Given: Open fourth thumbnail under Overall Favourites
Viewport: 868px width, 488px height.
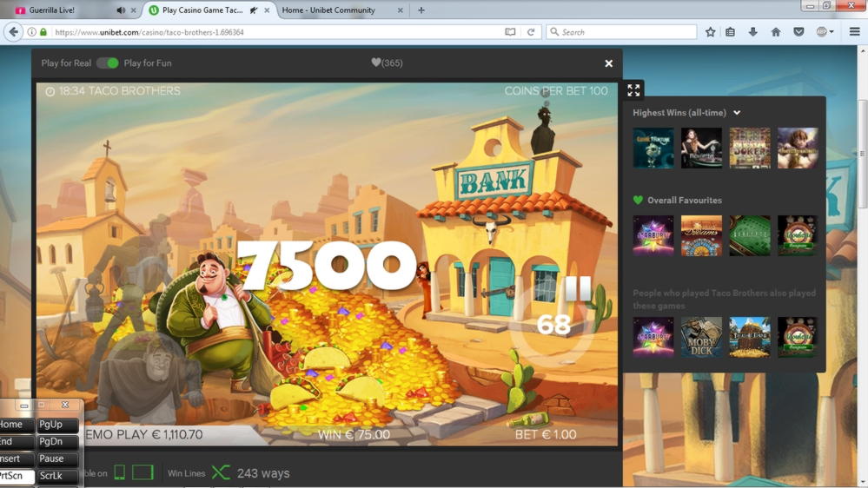Looking at the screenshot, I should pos(798,235).
